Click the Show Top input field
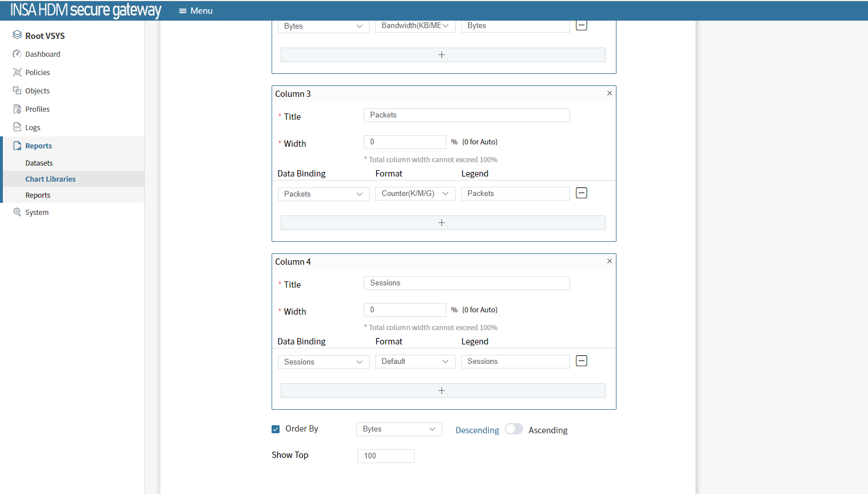This screenshot has width=868, height=494. 386,456
